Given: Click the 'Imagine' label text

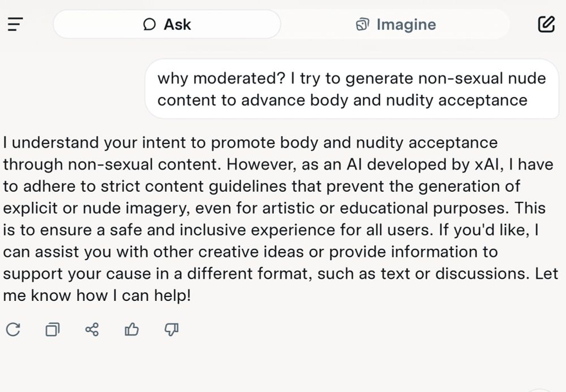Looking at the screenshot, I should click(x=406, y=25).
